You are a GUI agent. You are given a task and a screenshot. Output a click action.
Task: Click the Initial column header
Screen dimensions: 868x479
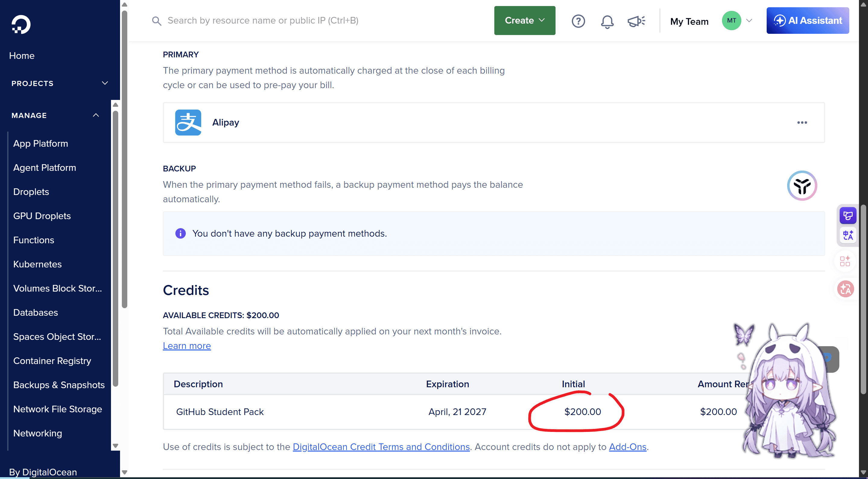tap(573, 384)
